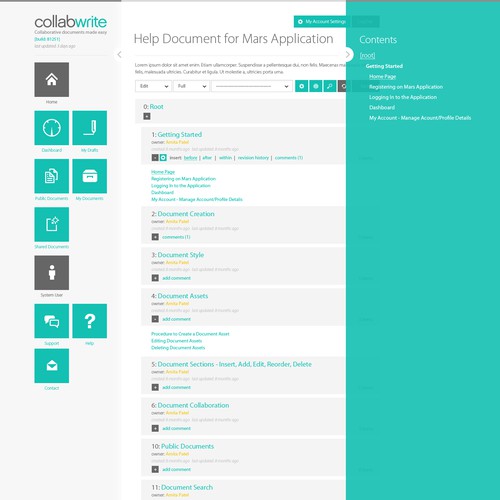500x500 pixels.
Task: Open the '5: Document Sections' title link
Action: (232, 364)
